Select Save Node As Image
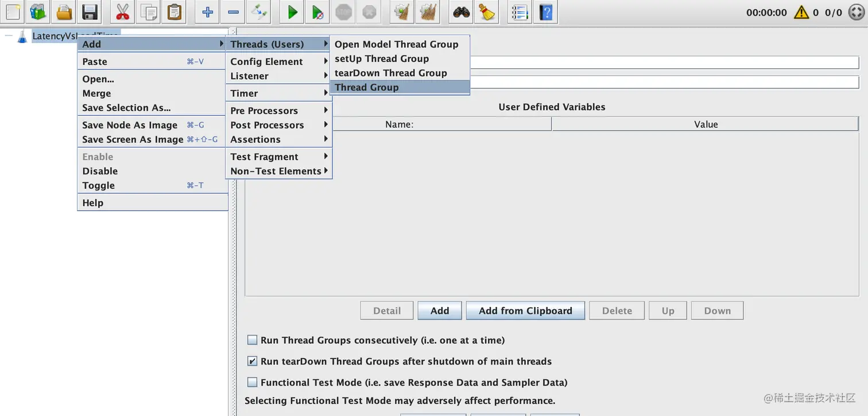The width and height of the screenshot is (868, 416). pos(152,125)
